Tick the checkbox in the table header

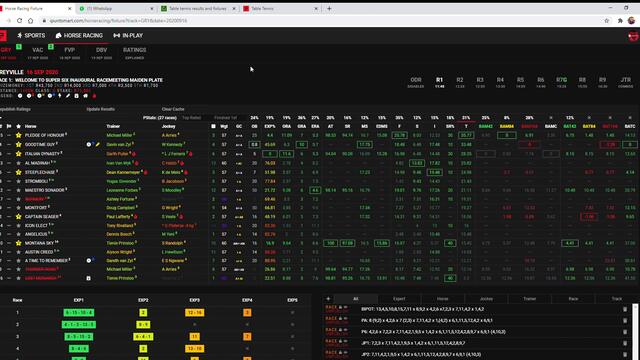tap(213, 127)
